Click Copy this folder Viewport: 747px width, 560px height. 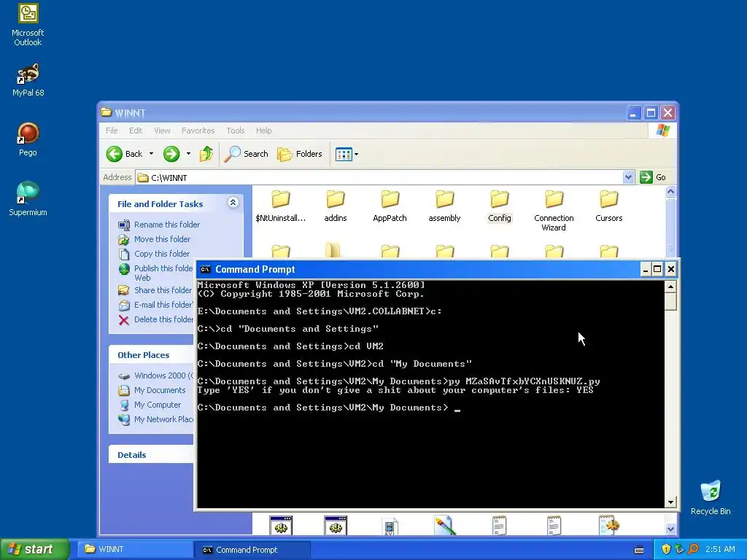(153, 254)
